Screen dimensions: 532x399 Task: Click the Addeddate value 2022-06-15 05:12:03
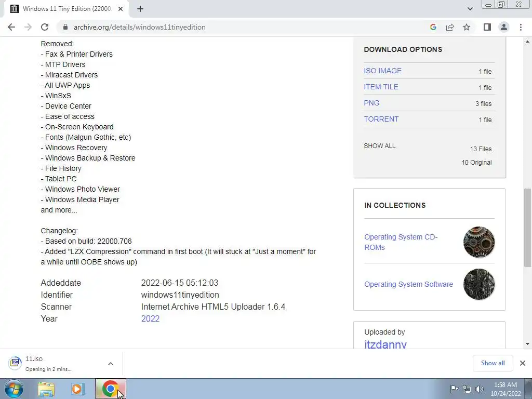click(x=180, y=283)
